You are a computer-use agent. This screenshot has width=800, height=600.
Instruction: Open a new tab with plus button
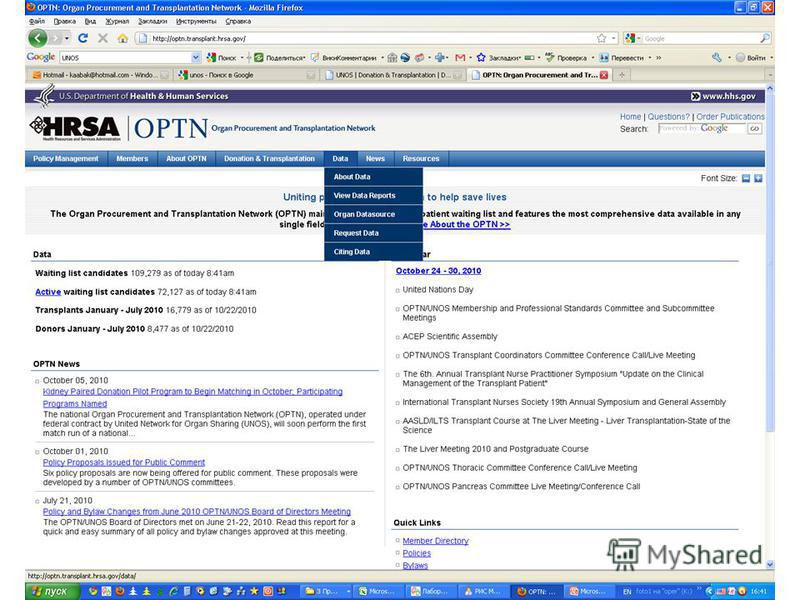click(621, 75)
